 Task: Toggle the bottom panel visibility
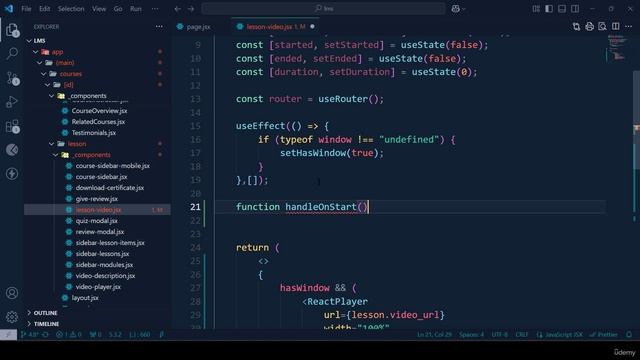[562, 9]
